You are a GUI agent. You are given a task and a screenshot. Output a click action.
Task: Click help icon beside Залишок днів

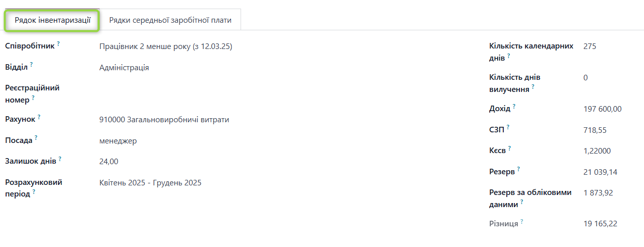[x=60, y=159]
